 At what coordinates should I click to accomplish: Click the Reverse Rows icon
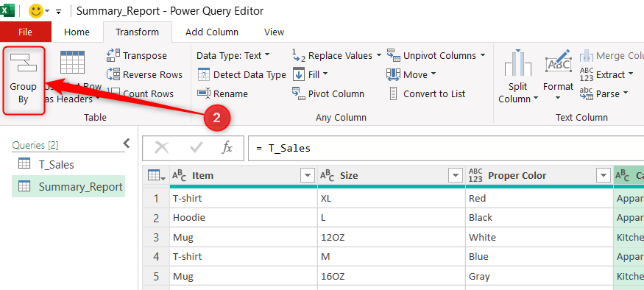point(113,74)
